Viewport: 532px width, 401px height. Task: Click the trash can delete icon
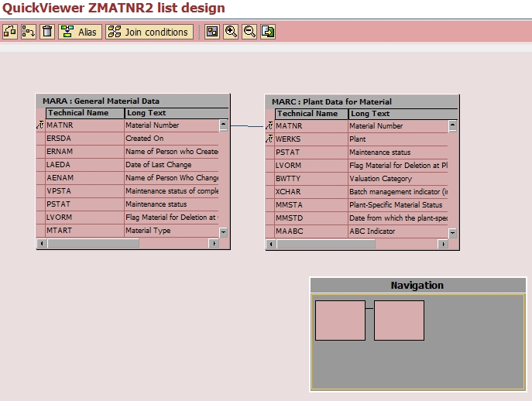47,32
